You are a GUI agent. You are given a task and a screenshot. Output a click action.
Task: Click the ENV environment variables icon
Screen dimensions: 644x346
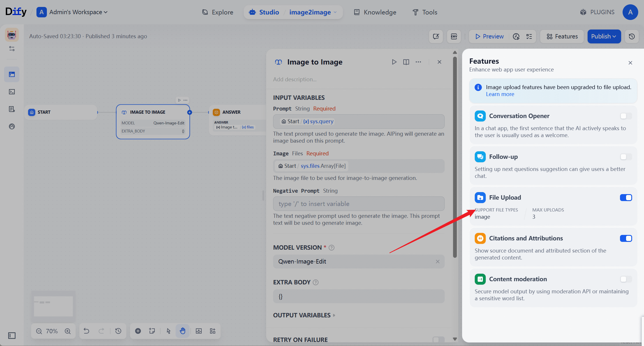tap(454, 36)
